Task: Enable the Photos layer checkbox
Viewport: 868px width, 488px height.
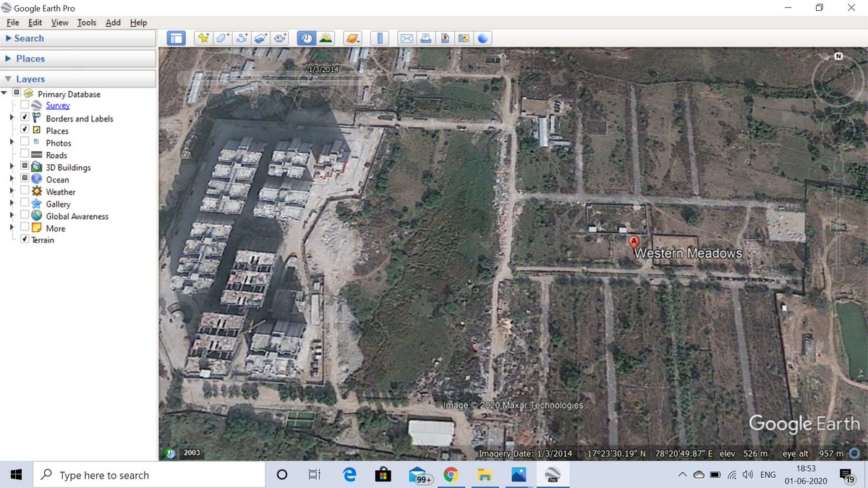Action: 25,142
